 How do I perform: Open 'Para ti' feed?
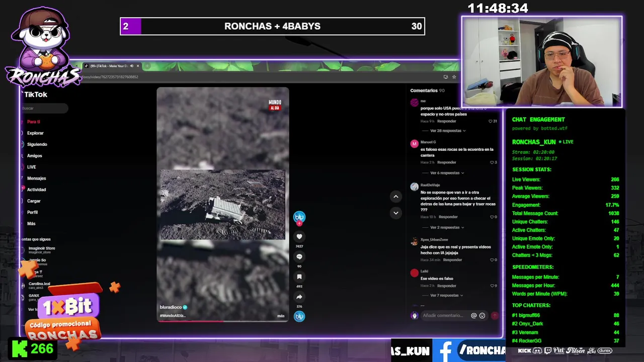(33, 122)
